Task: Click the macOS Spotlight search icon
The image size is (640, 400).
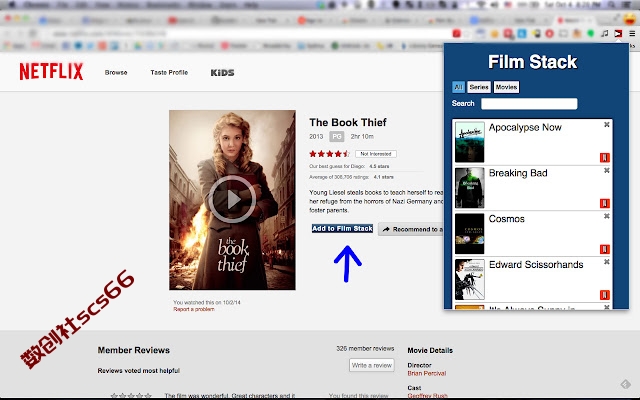Action: pyautogui.click(x=612, y=5)
